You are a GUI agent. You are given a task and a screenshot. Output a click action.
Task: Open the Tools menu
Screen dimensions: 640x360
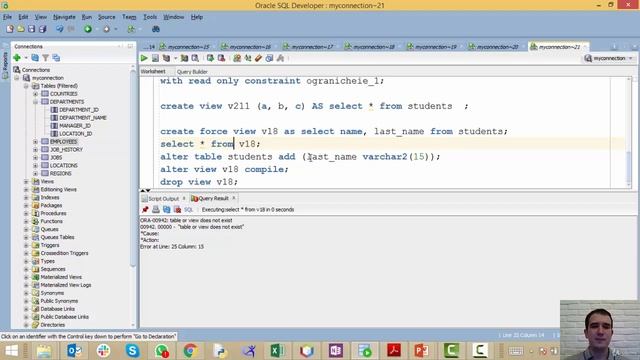point(150,17)
